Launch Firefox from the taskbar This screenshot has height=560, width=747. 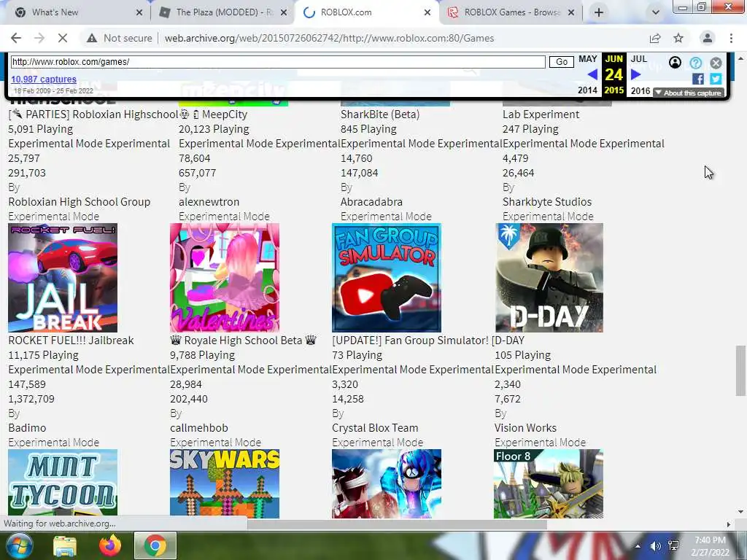110,545
